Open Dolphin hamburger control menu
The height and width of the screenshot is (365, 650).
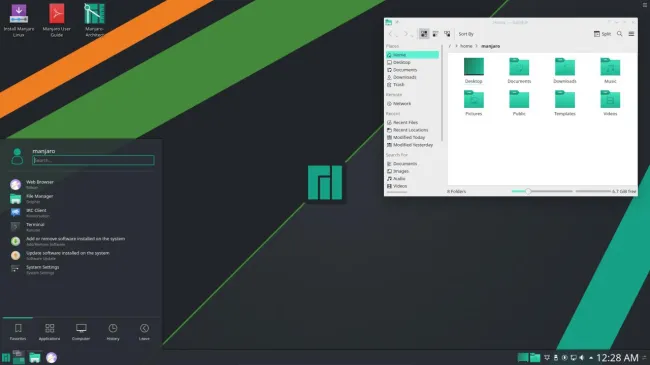[x=631, y=34]
